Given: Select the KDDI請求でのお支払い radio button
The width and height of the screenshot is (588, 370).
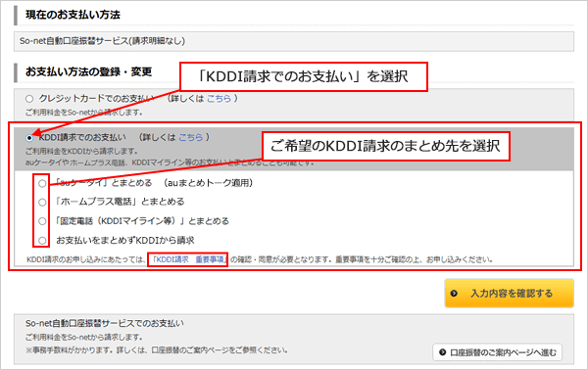Looking at the screenshot, I should coord(29,138).
